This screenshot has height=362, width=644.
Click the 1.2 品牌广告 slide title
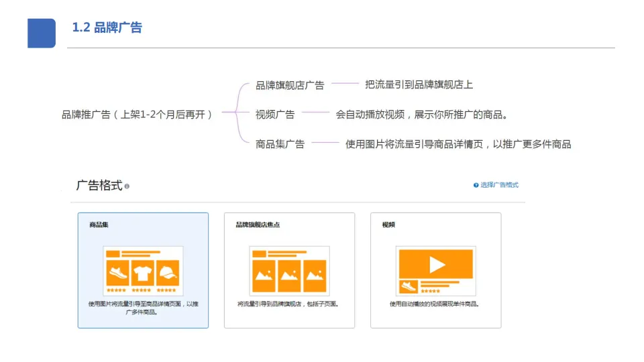[107, 27]
